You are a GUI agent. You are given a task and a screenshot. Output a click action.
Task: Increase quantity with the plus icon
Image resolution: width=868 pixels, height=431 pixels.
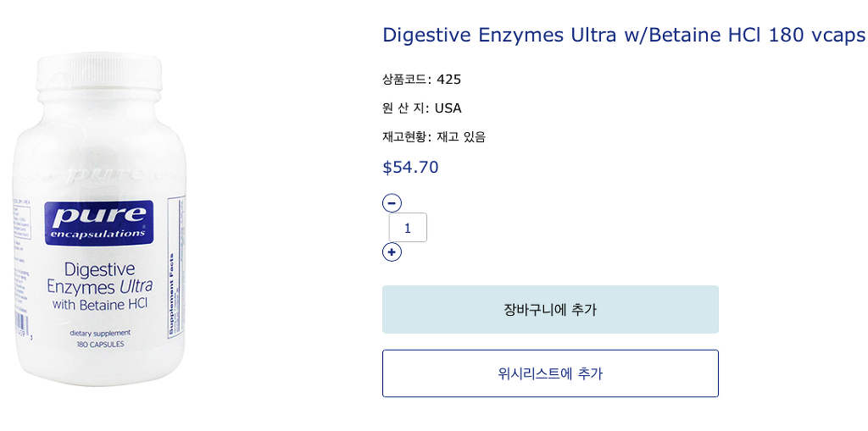(392, 252)
